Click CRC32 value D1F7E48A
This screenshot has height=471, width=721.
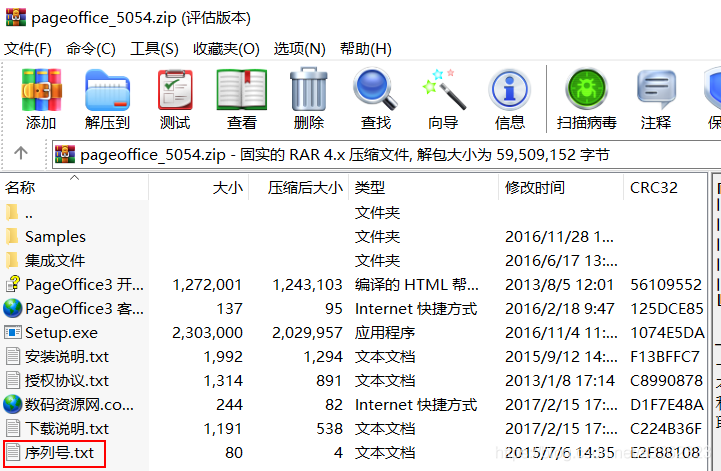click(x=667, y=404)
